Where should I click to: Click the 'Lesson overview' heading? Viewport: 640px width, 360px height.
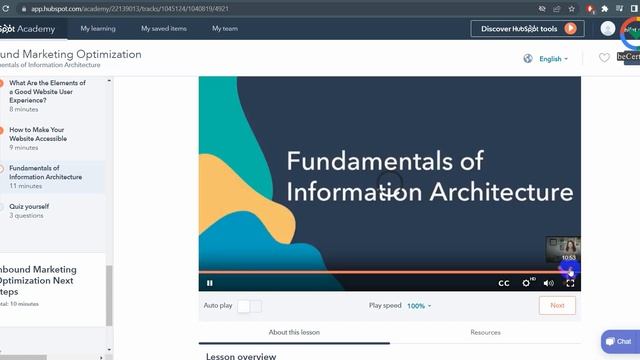[x=241, y=356]
